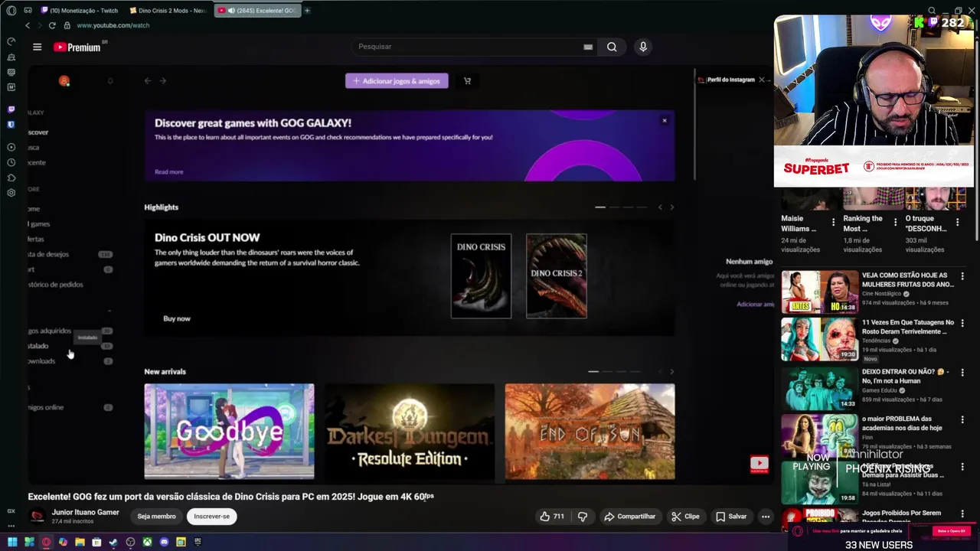This screenshot has height=551, width=980.
Task: Click the YouTube search magnifier button
Action: pyautogui.click(x=612, y=47)
